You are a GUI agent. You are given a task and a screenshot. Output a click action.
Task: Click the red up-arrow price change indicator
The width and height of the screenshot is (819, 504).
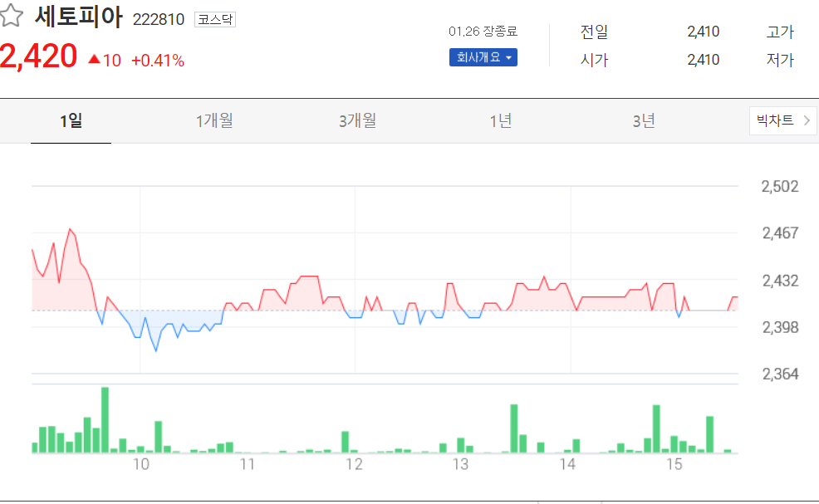[94, 59]
